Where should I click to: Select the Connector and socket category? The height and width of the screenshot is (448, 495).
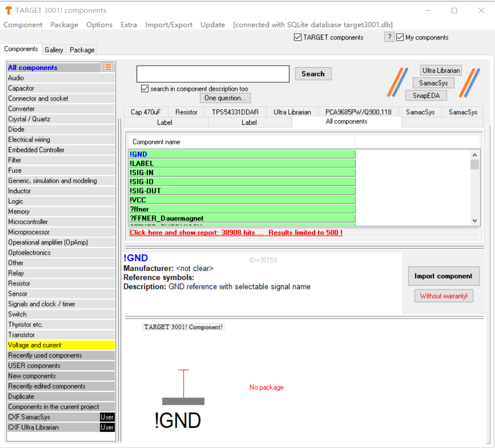61,99
